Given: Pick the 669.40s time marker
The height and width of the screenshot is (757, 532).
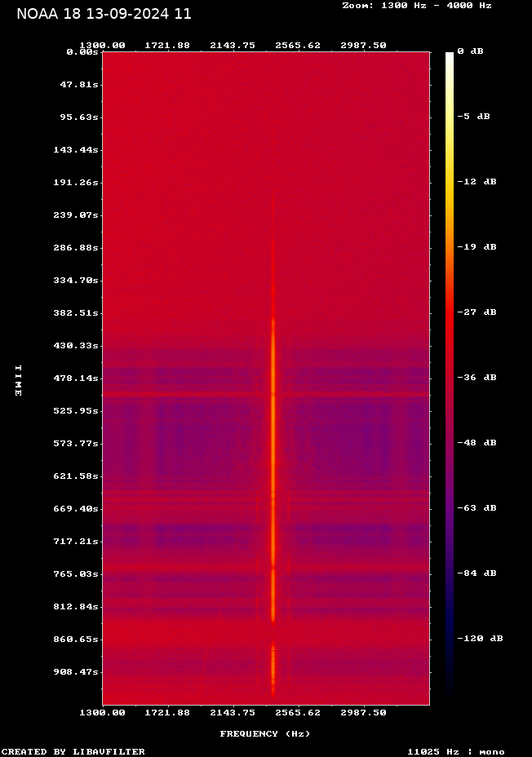Looking at the screenshot, I should tap(75, 508).
